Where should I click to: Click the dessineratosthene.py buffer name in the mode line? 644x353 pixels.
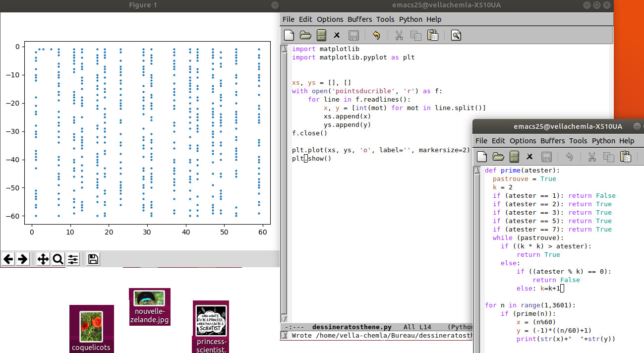tap(351, 327)
